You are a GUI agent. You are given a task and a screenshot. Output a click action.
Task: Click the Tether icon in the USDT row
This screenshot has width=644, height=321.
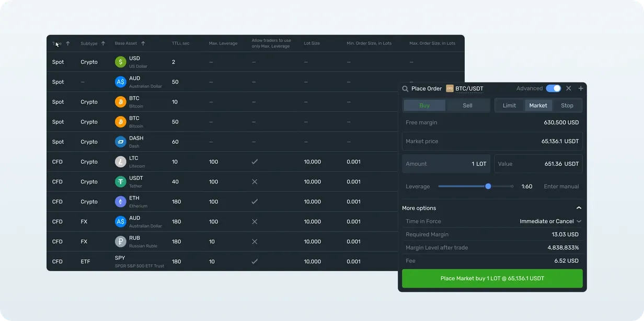tap(120, 181)
